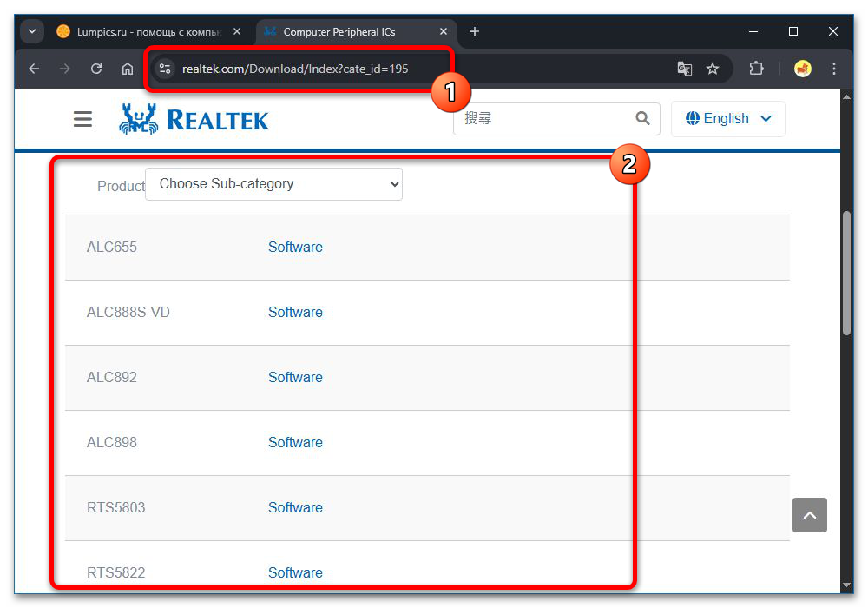The height and width of the screenshot is (608, 868).
Task: Open the Chrome three-dot menu
Action: pos(833,69)
